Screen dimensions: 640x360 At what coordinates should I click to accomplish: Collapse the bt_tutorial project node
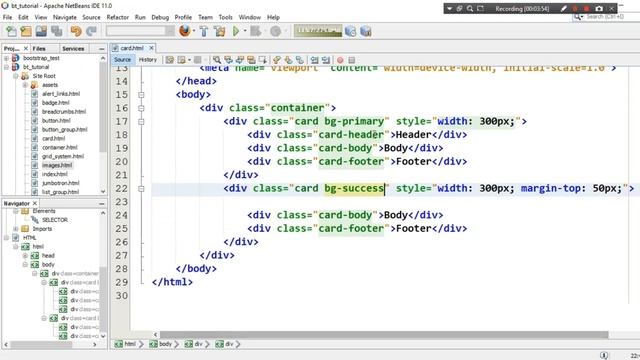[x=6, y=67]
